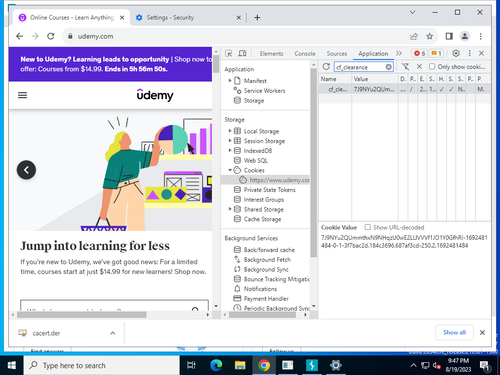Image resolution: width=500 pixels, height=375 pixels.
Task: Switch to the Elements tab
Action: click(271, 54)
